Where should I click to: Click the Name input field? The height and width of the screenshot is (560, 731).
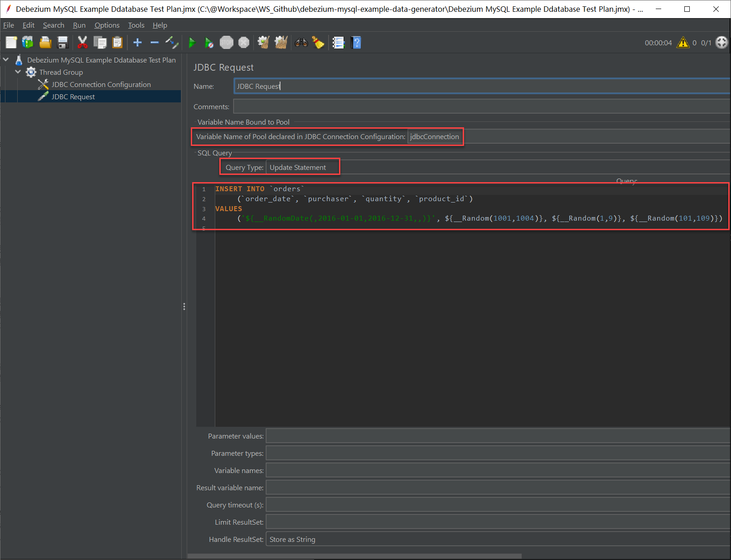coord(482,86)
